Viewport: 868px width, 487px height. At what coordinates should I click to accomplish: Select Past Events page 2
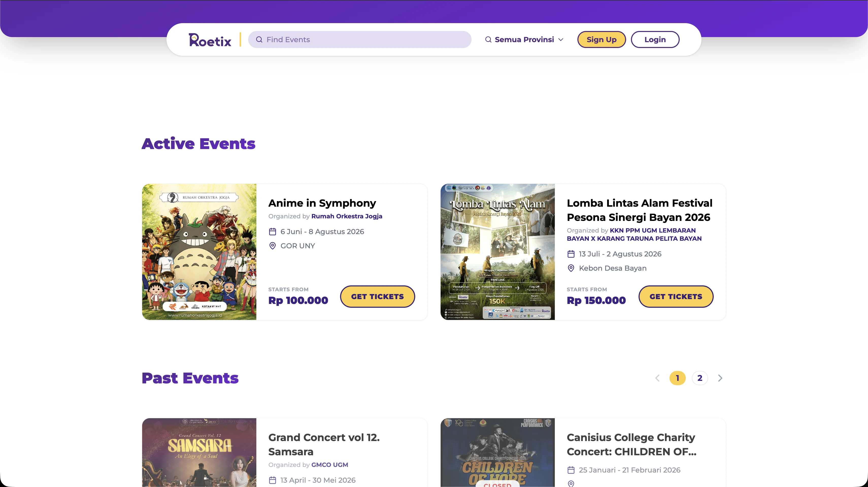[x=700, y=378]
